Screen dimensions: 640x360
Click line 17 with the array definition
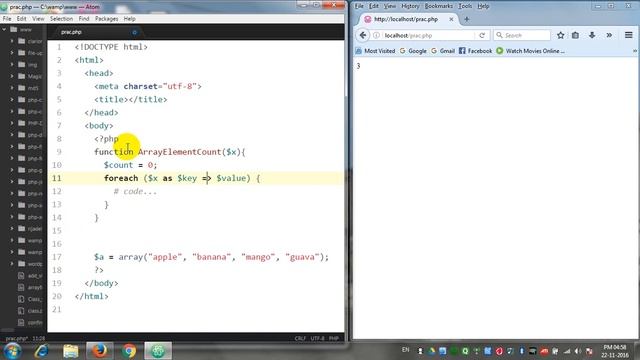211,257
